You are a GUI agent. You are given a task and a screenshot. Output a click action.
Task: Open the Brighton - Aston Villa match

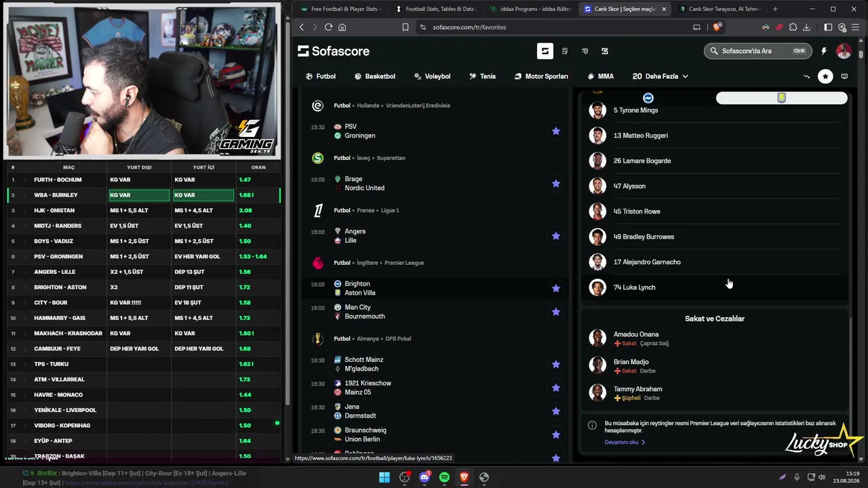point(435,288)
